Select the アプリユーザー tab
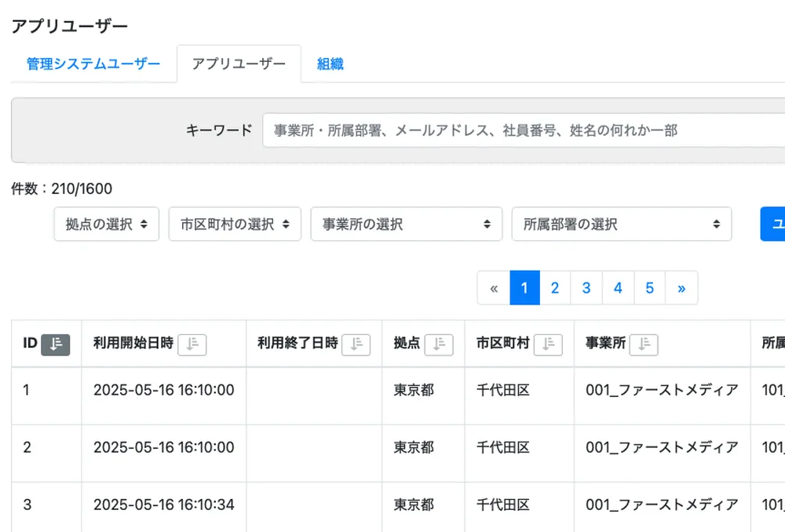This screenshot has height=532, width=785. coord(239,64)
